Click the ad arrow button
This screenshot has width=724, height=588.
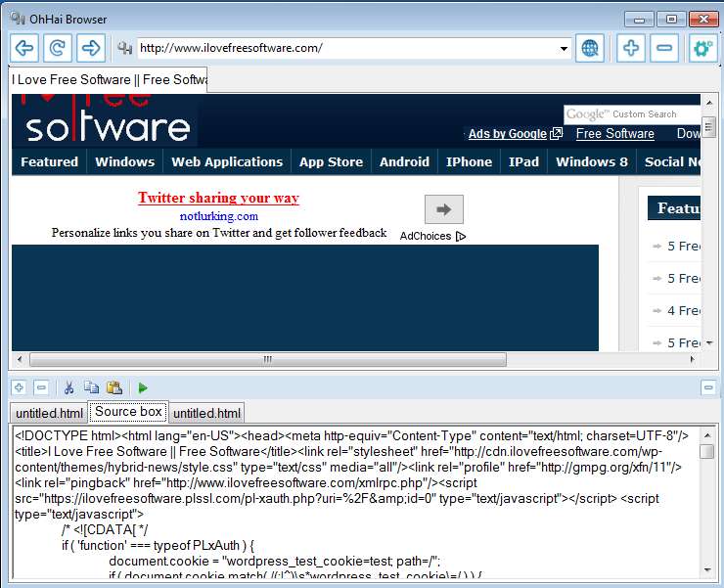pos(444,209)
